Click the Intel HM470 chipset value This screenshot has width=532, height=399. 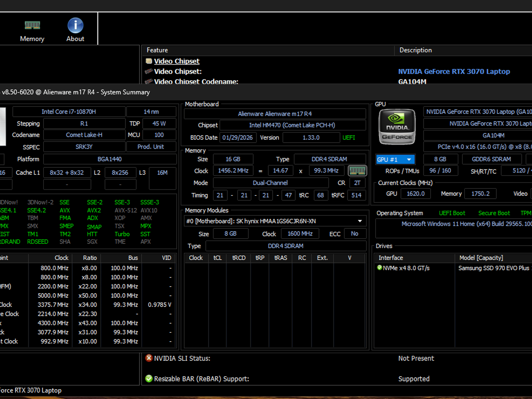tap(292, 125)
